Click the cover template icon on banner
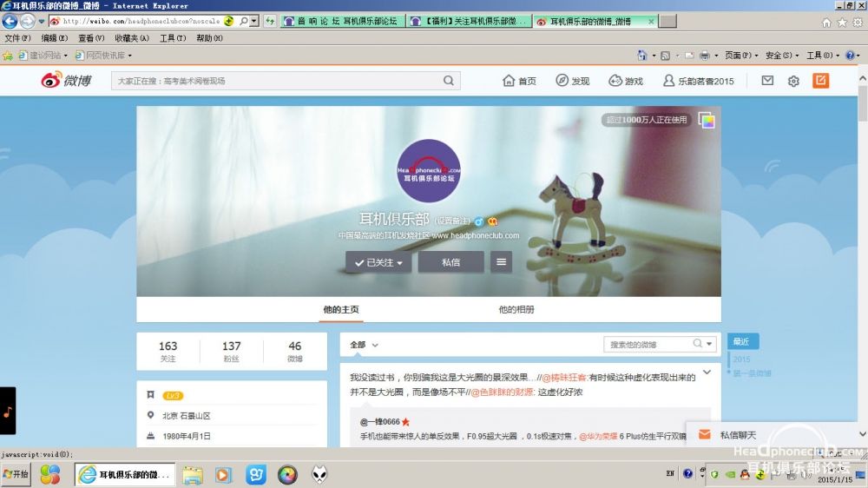The image size is (868, 488). (x=707, y=120)
